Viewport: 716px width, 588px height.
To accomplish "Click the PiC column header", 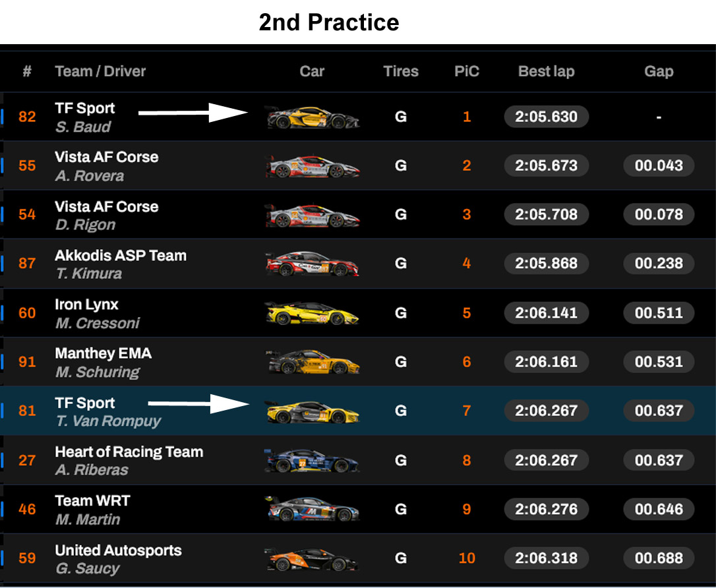I will [467, 71].
